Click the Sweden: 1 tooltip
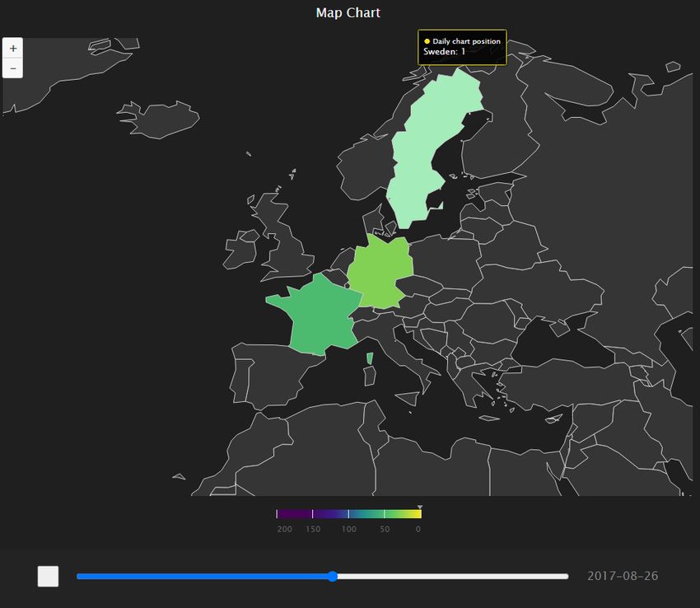 point(462,47)
